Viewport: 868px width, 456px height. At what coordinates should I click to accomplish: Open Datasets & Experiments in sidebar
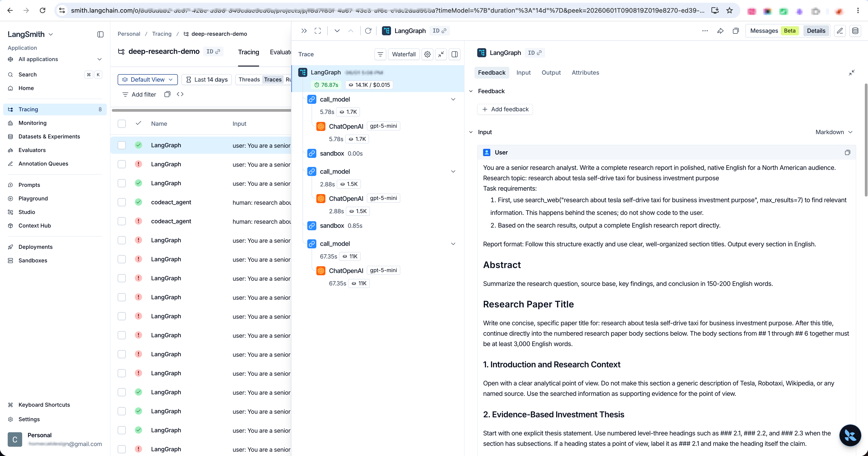coord(55,136)
